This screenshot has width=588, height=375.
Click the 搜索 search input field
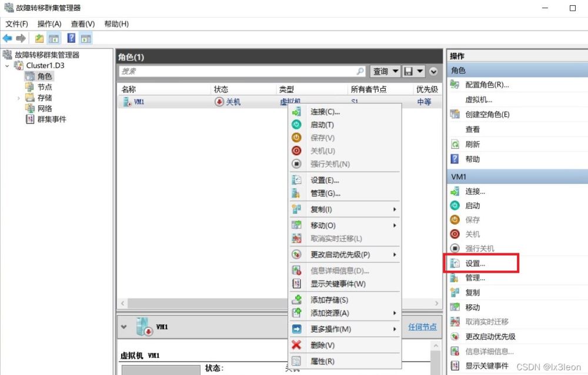(235, 71)
